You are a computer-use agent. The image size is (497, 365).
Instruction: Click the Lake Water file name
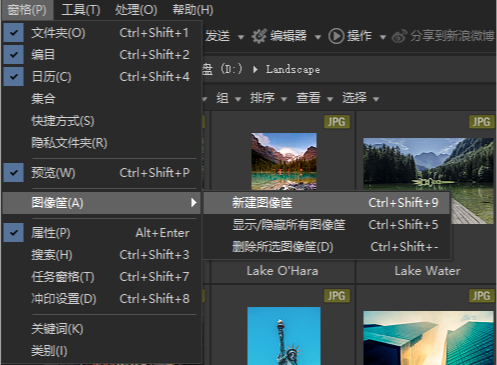[x=428, y=271]
